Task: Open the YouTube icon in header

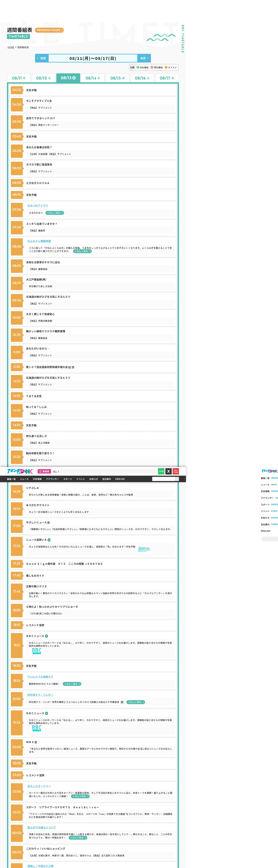Action: [176, 471]
